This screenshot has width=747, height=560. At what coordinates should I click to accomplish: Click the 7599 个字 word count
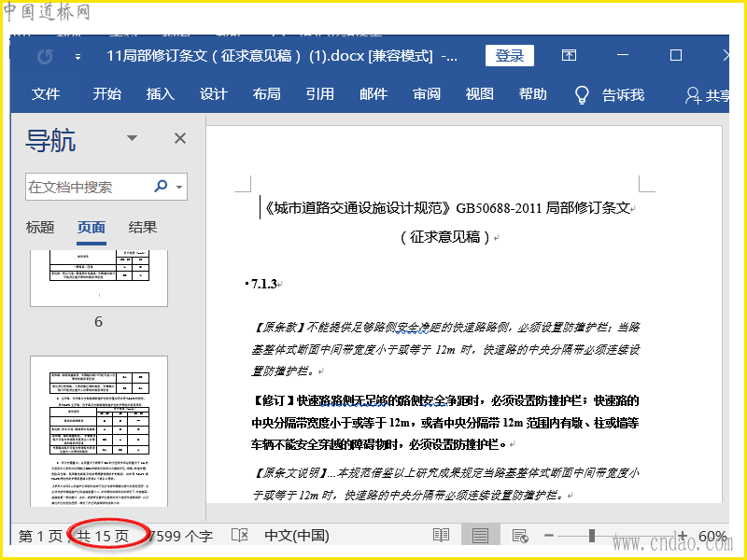pos(181,536)
